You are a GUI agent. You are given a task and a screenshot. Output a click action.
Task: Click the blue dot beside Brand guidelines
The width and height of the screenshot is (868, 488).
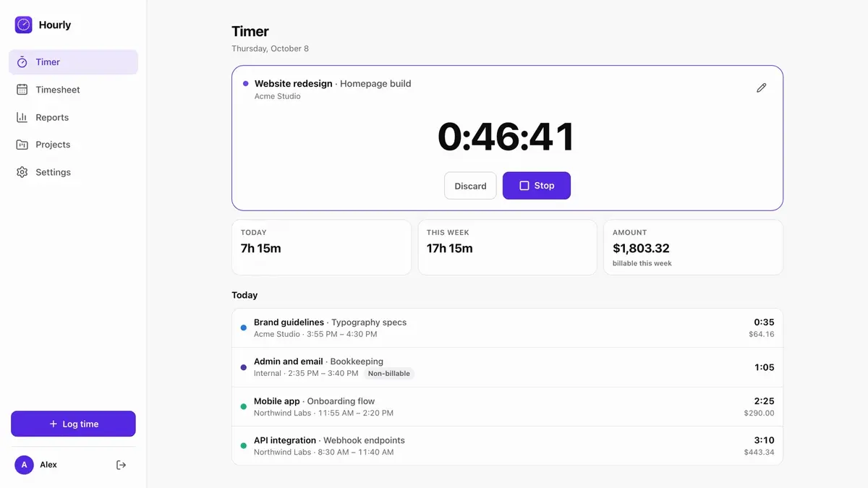click(x=244, y=328)
